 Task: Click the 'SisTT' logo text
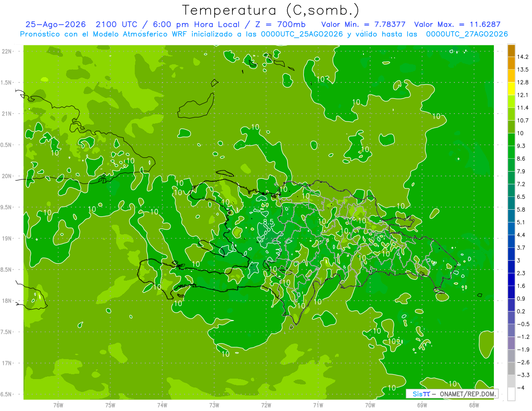pyautogui.click(x=421, y=394)
